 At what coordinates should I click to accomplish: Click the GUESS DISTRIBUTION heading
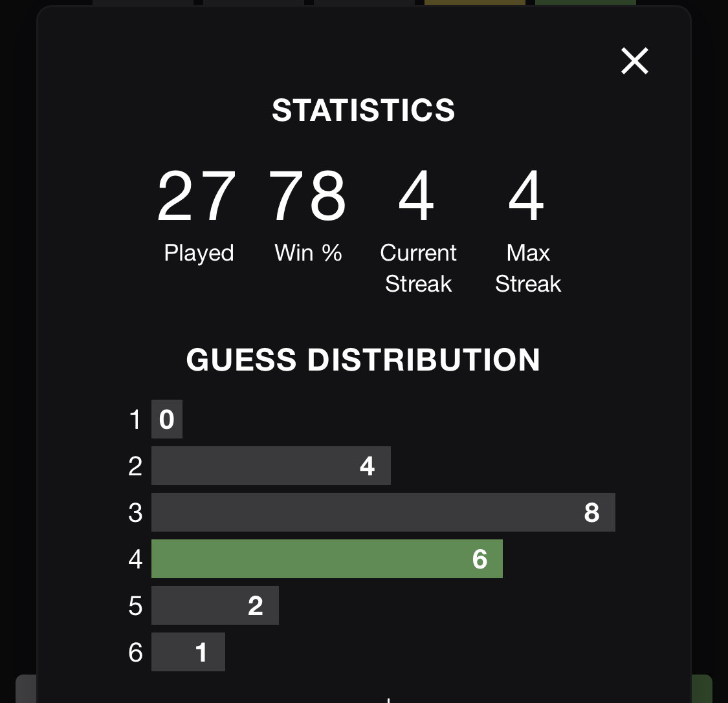point(364,360)
